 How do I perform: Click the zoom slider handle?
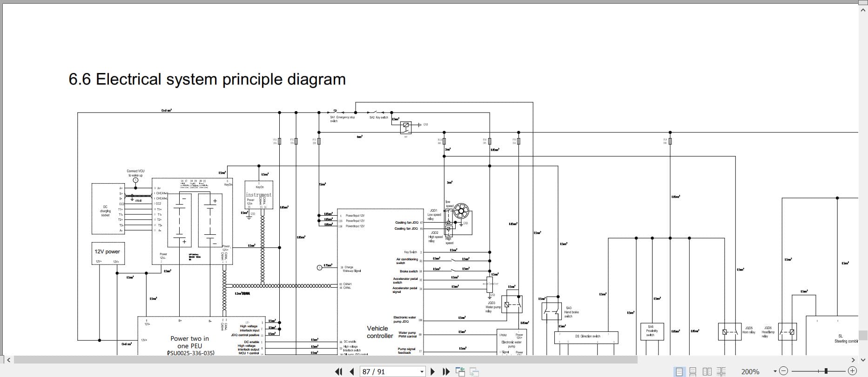pyautogui.click(x=826, y=371)
